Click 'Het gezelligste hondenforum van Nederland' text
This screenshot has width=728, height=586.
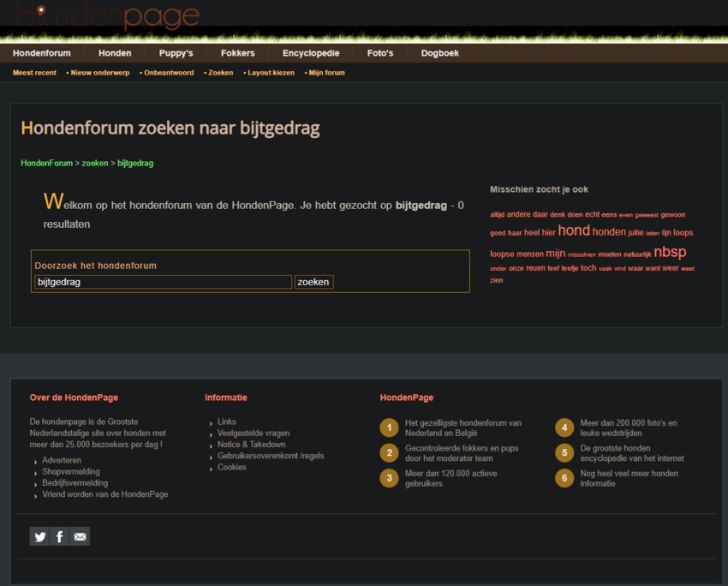click(462, 428)
